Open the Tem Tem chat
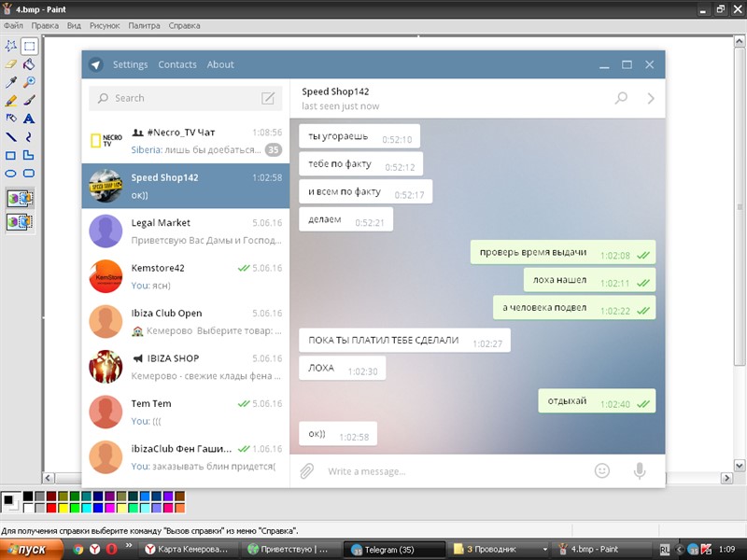747x560 pixels. click(x=185, y=413)
